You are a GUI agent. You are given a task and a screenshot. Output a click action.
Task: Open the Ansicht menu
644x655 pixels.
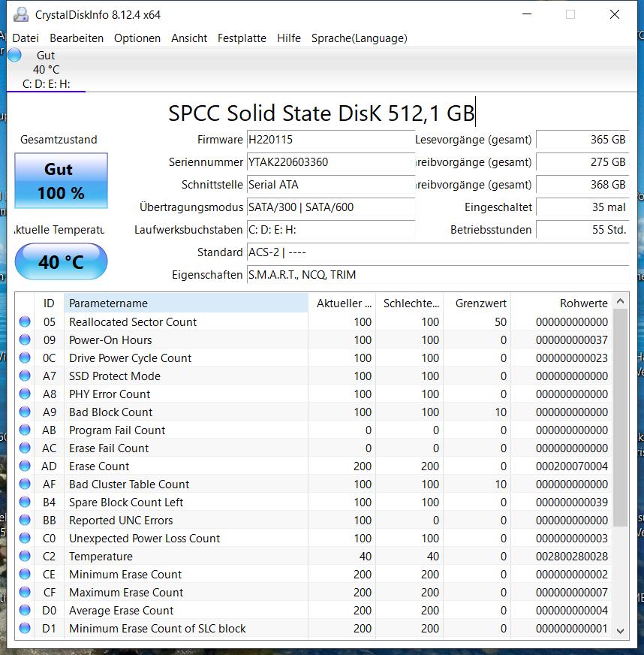point(189,38)
